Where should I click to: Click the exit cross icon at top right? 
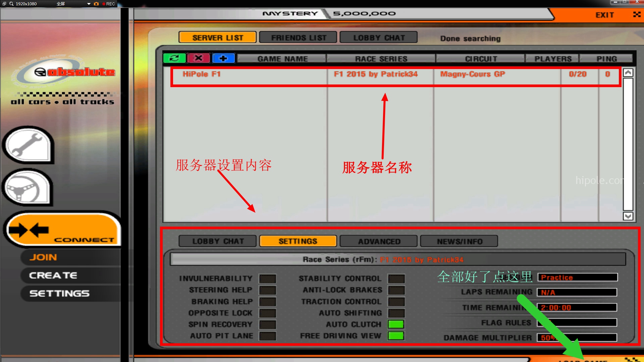tap(637, 14)
